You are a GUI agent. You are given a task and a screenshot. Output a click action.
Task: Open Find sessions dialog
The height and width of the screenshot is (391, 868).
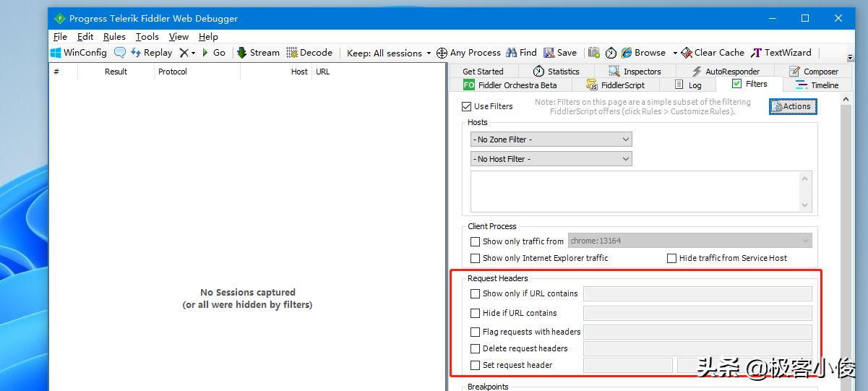pyautogui.click(x=521, y=53)
